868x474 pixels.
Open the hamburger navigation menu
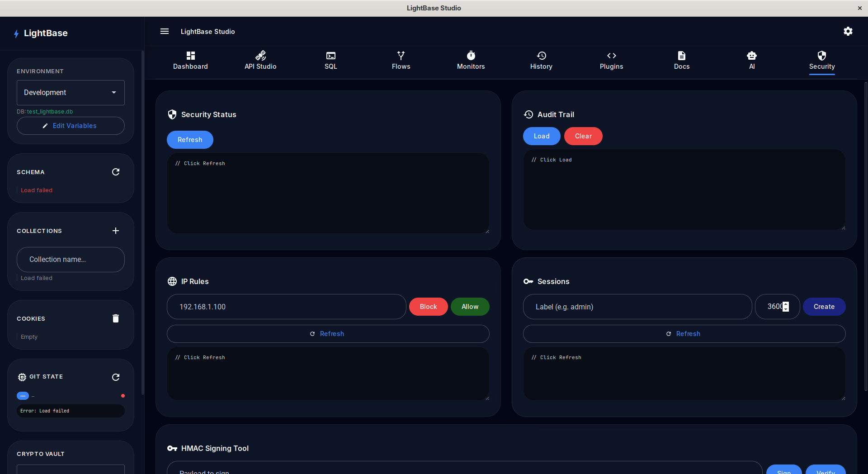(x=165, y=32)
